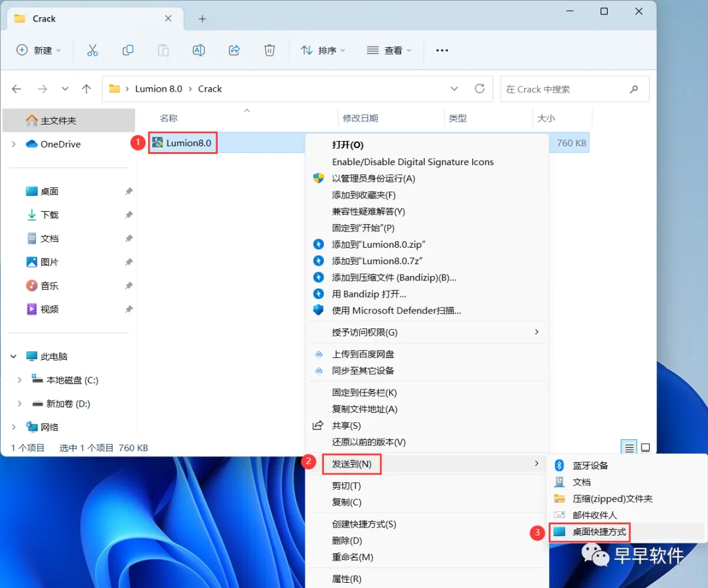Sort by 类型 column header
The width and height of the screenshot is (708, 588).
coord(458,119)
